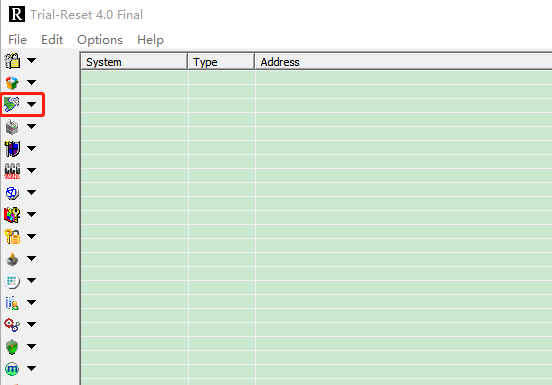Click the yellow key and orange padlock icon
This screenshot has height=385, width=552.
(12, 236)
